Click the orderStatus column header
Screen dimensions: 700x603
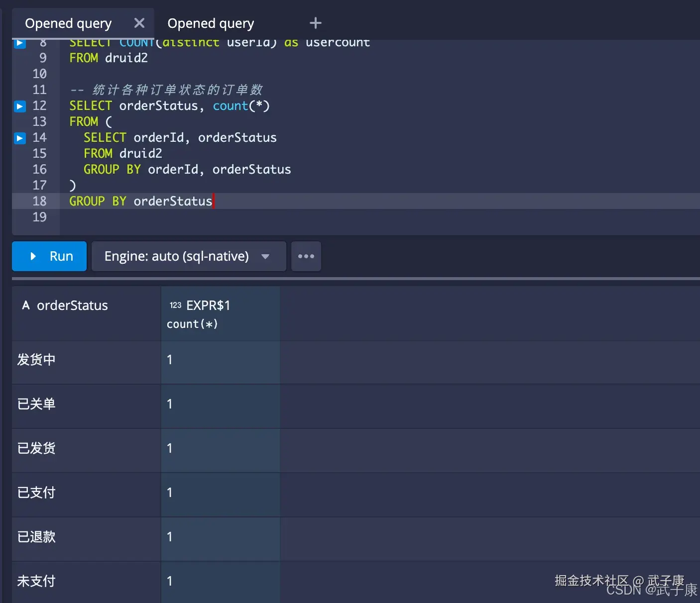click(87, 313)
